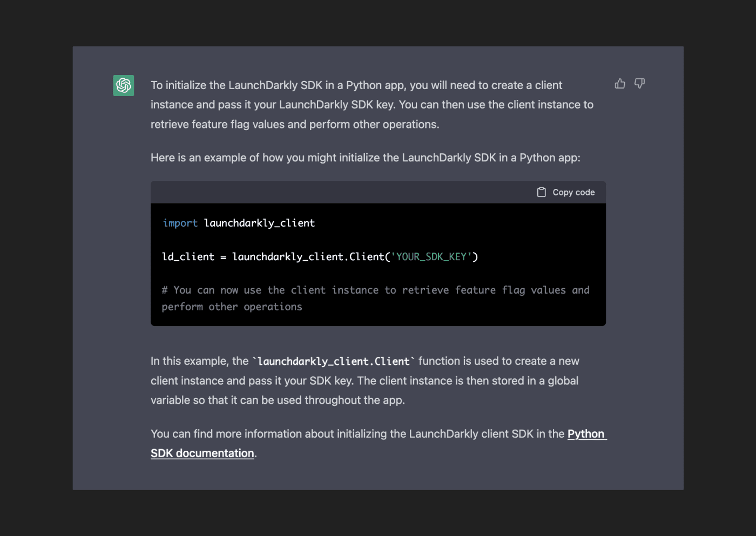Click the 'YOUR_SDK_KEY' string in the code
This screenshot has width=756, height=536.
pyautogui.click(x=431, y=257)
